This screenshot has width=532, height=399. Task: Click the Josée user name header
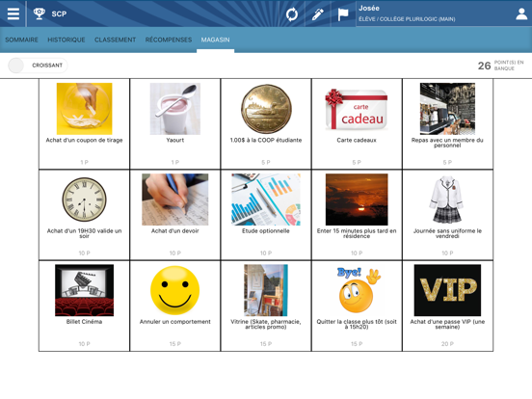369,8
